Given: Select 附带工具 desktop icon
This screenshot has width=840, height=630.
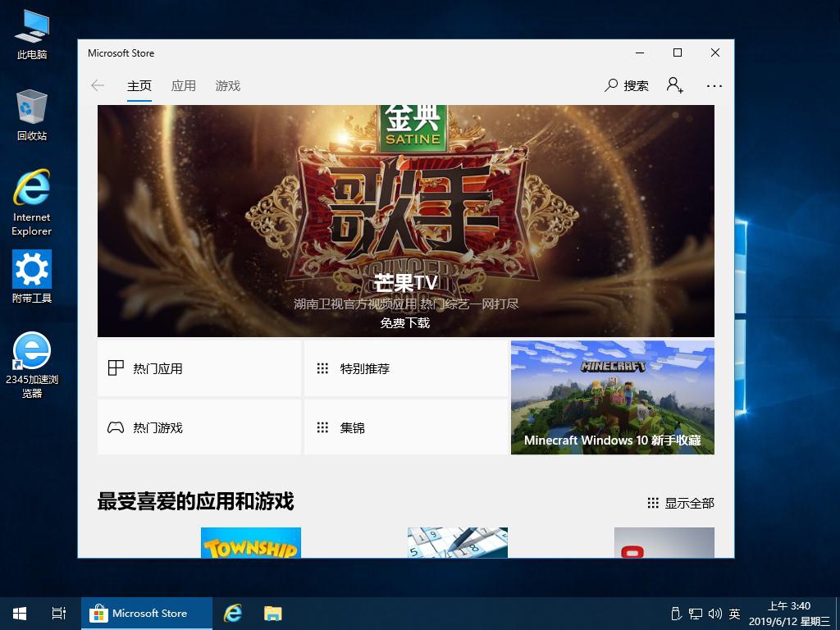Looking at the screenshot, I should [x=32, y=277].
